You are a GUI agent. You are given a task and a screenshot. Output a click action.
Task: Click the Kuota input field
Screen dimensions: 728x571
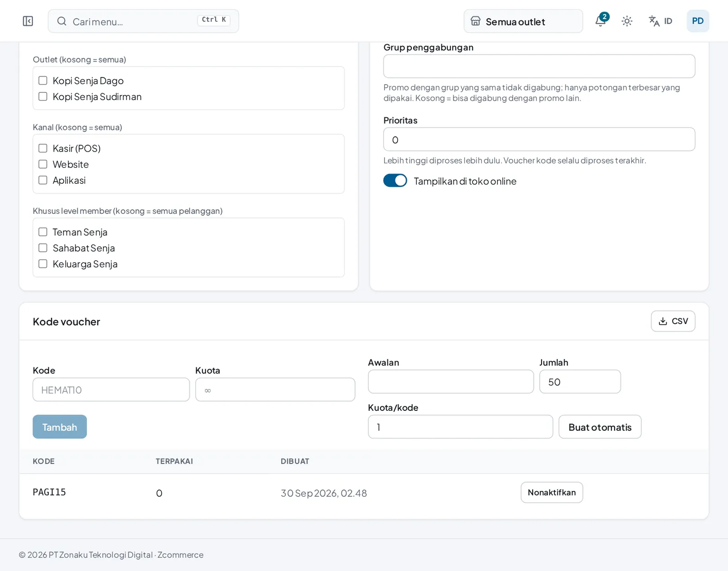(x=275, y=389)
